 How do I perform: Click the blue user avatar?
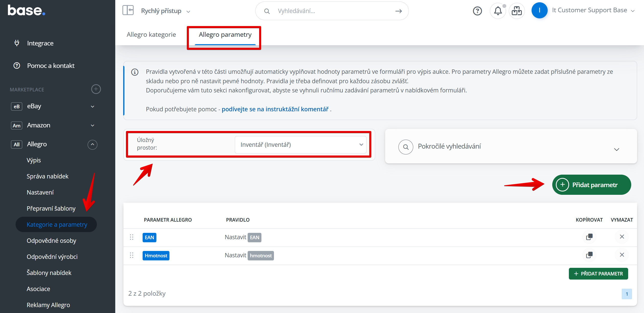539,10
